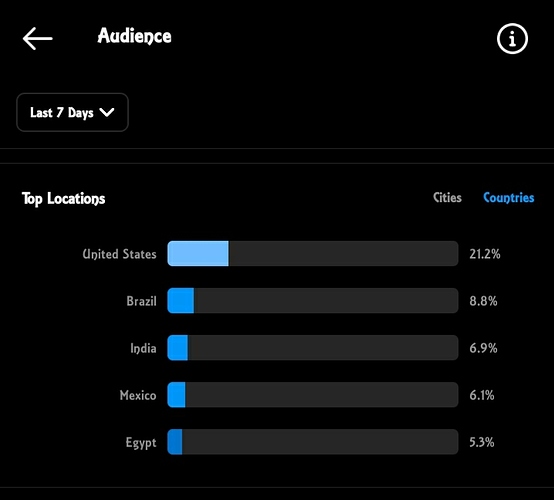554x500 pixels.
Task: Go back using the arrow icon
Action: [37, 39]
